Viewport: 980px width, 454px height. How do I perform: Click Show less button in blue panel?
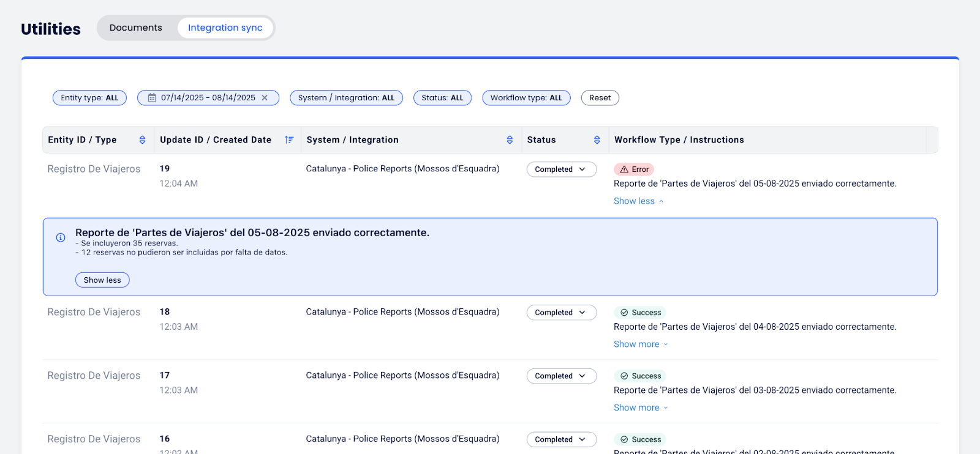102,280
